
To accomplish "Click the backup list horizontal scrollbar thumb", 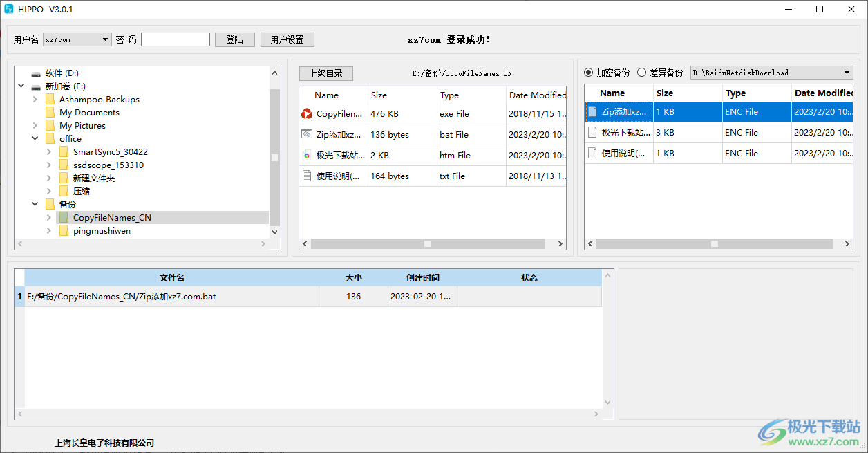I will [x=714, y=243].
